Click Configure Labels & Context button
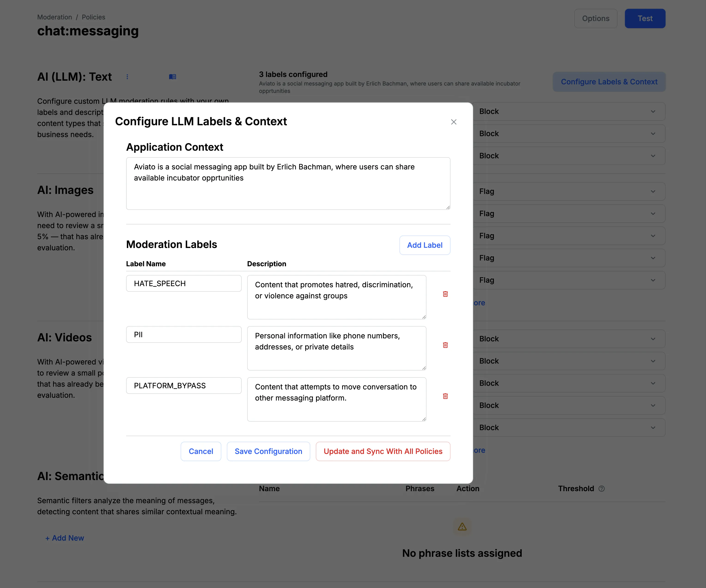Viewport: 706px width, 588px height. pos(609,82)
